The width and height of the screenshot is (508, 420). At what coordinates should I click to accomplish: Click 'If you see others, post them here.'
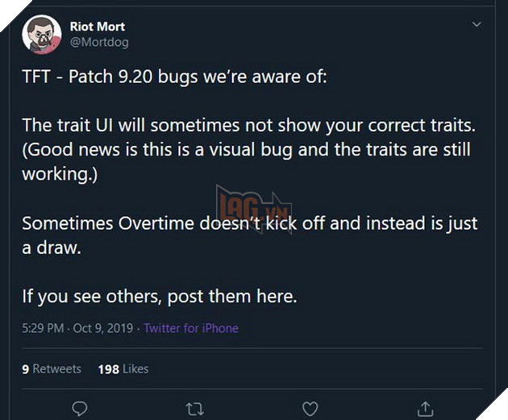tap(160, 296)
